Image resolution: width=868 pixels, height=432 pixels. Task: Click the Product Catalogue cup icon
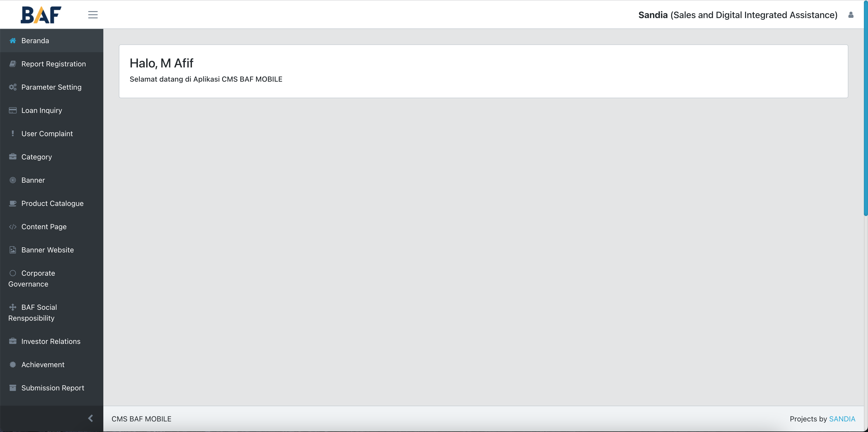[13, 203]
